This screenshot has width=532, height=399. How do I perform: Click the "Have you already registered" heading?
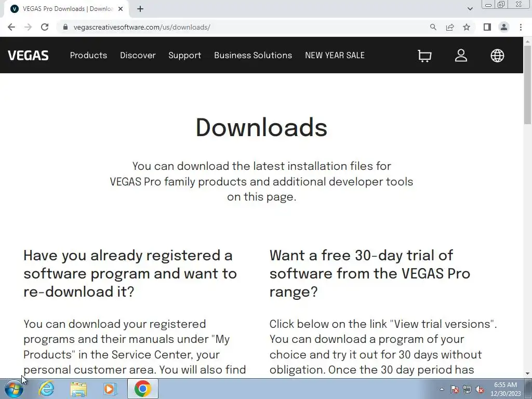[x=130, y=273]
